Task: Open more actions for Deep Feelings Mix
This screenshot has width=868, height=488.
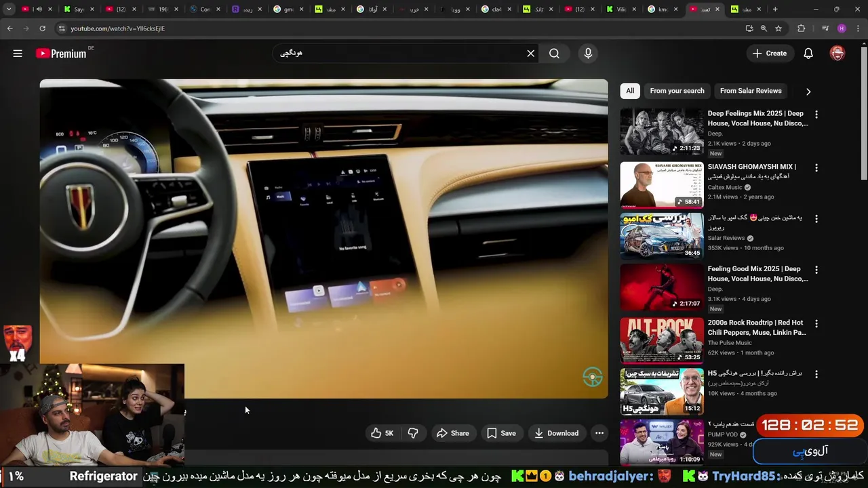Action: tap(816, 115)
